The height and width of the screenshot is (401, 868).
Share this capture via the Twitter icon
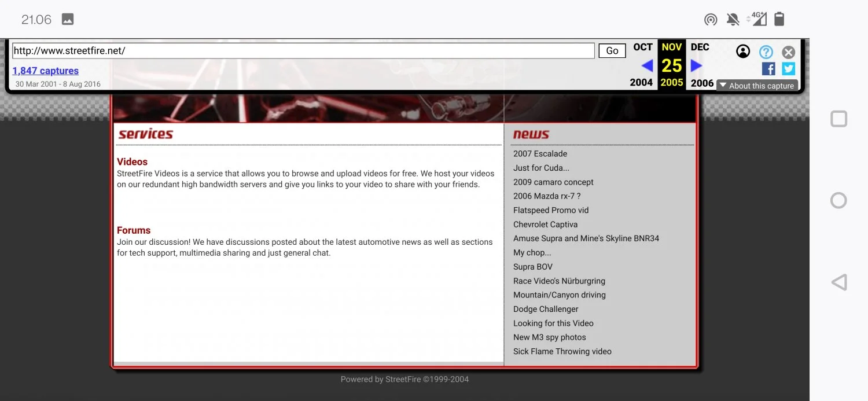(788, 68)
